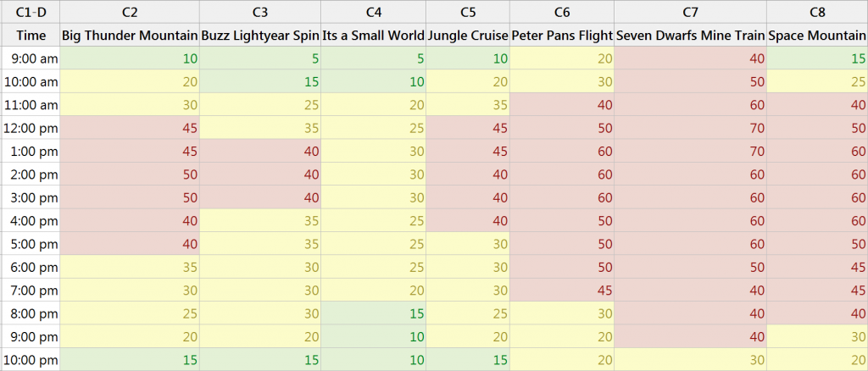
Task: Select Big Thunder Mountain 6:00 pm cell 35
Action: pos(130,267)
